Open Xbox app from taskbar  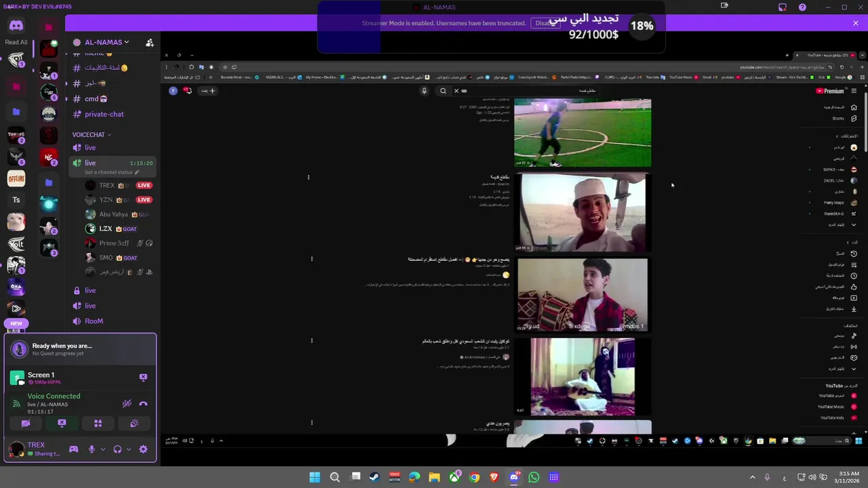(x=454, y=477)
